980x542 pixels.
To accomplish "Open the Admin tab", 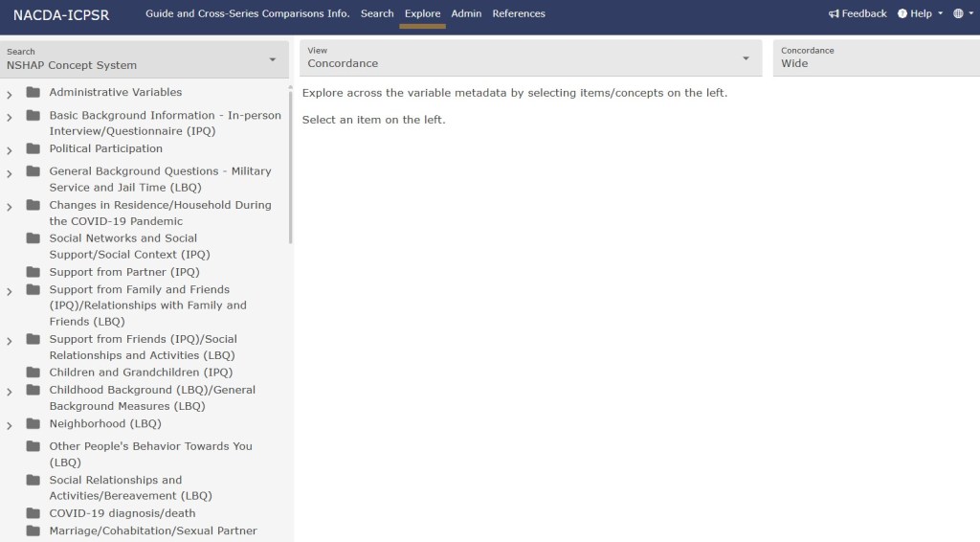I will click(466, 13).
